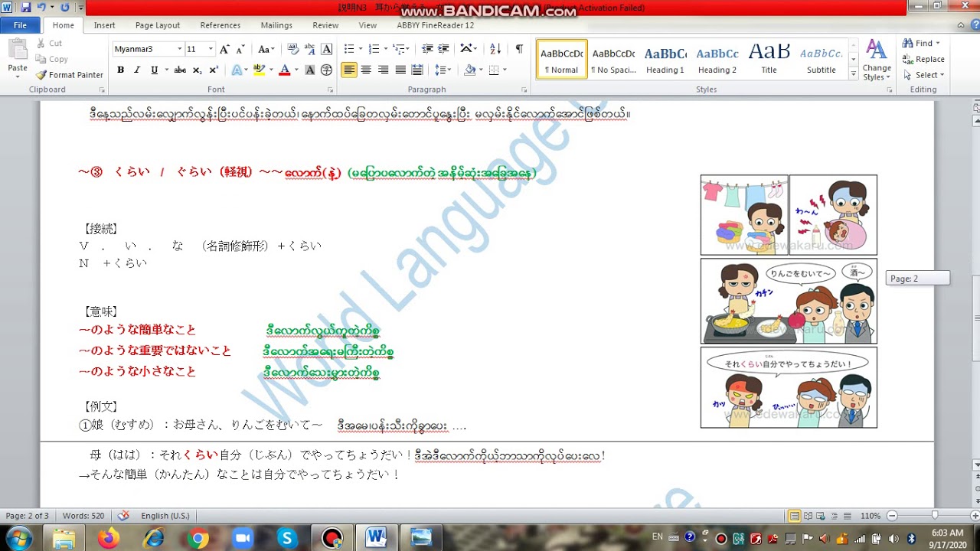This screenshot has height=551, width=980.
Task: Open Skype from the taskbar
Action: tap(288, 538)
